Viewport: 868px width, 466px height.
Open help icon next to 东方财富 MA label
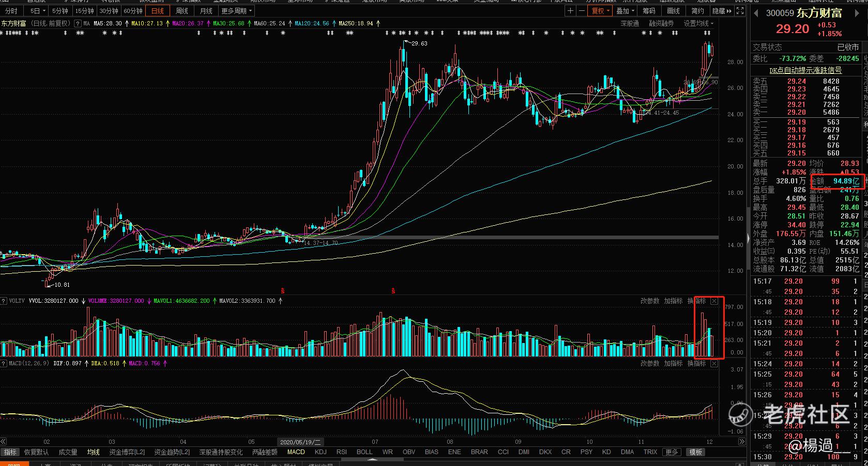click(x=78, y=23)
